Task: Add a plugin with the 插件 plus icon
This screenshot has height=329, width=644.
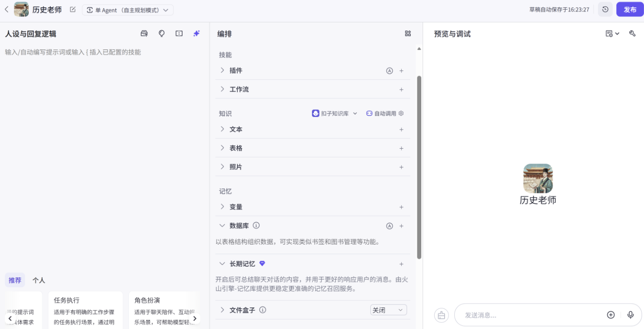Action: (402, 71)
